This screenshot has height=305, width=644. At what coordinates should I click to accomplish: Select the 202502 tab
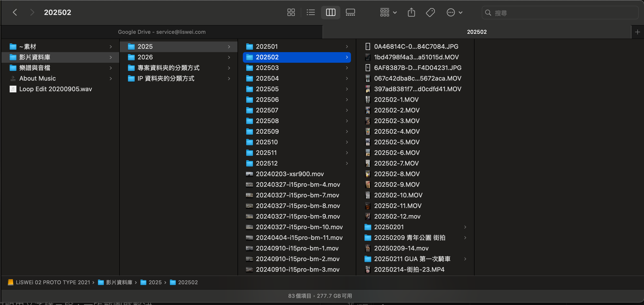click(476, 32)
